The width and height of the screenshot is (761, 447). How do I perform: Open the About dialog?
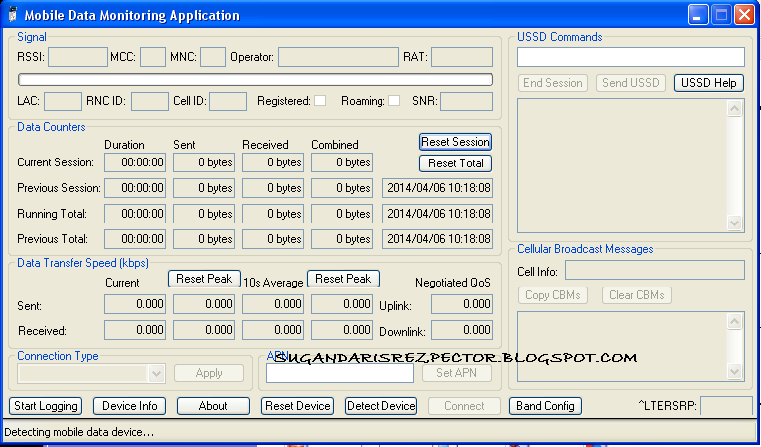[213, 406]
